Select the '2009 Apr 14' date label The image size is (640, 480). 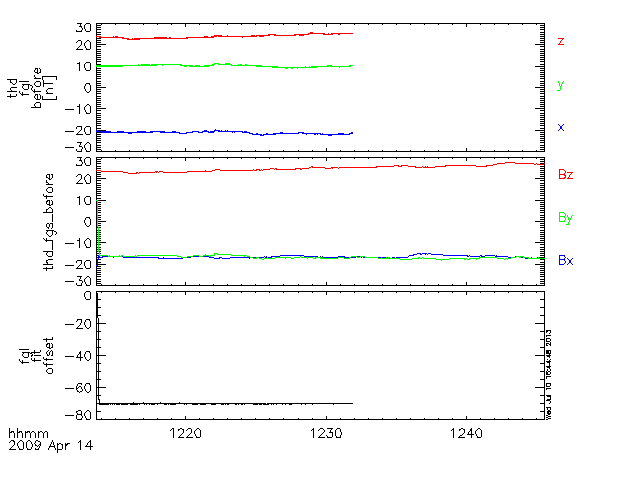click(x=51, y=445)
